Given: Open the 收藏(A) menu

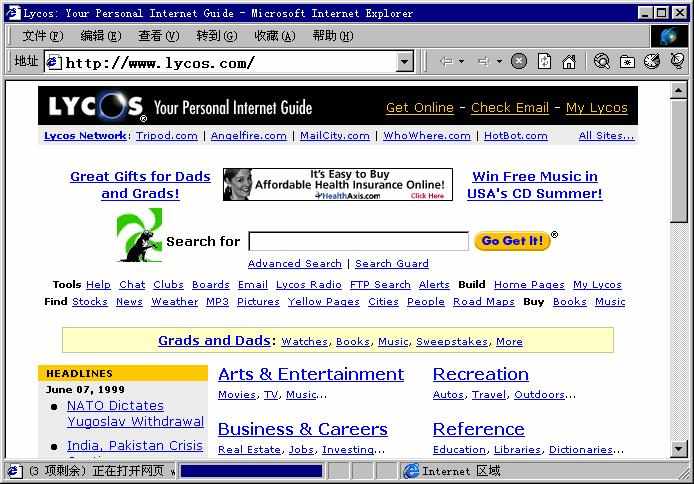Looking at the screenshot, I should [274, 36].
